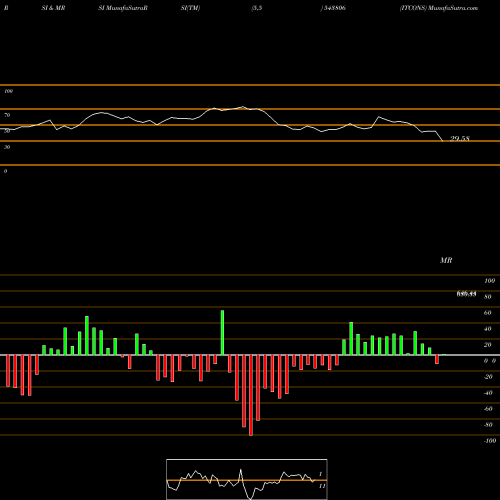Click the '11' label in the mini chart
This screenshot has width=500, height=500.
[x=322, y=486]
